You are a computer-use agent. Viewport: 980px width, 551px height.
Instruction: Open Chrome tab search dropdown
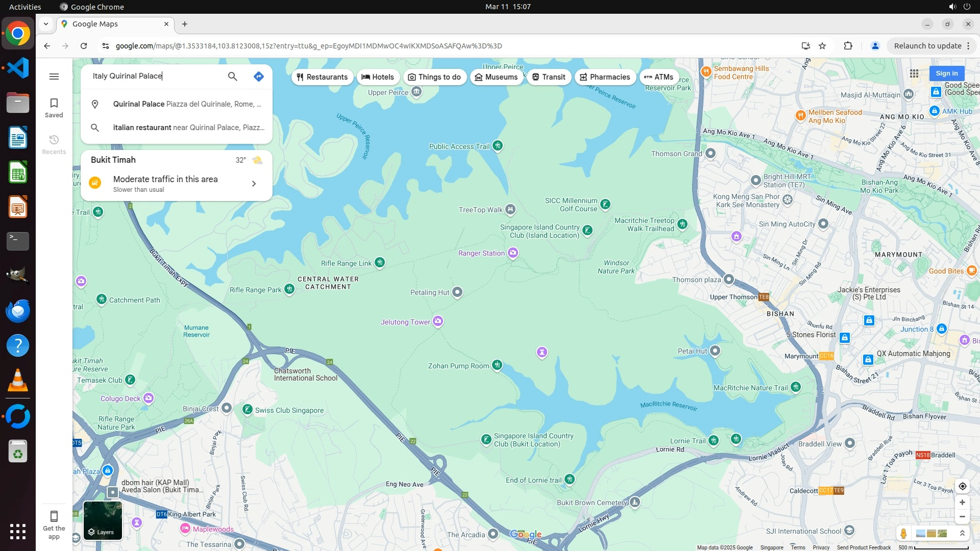pos(46,24)
